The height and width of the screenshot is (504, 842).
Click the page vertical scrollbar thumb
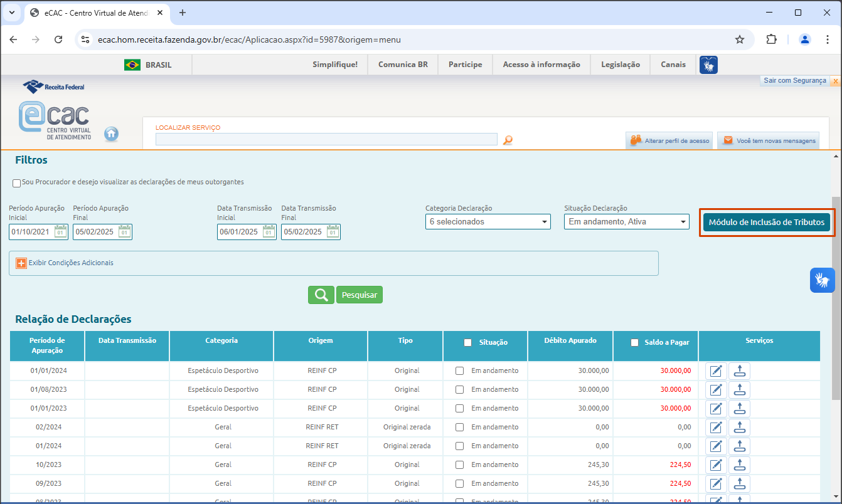(x=836, y=298)
